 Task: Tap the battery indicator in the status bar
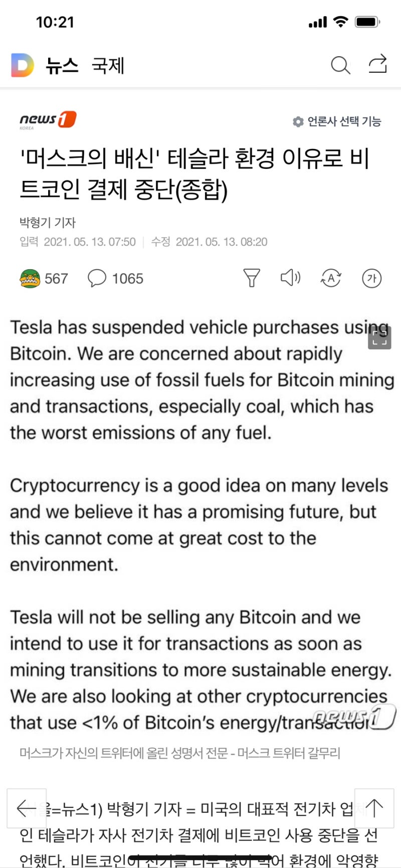(367, 22)
